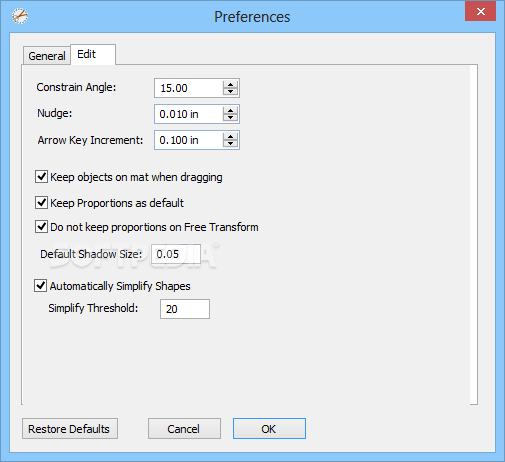Click the Preferences window title

(252, 17)
